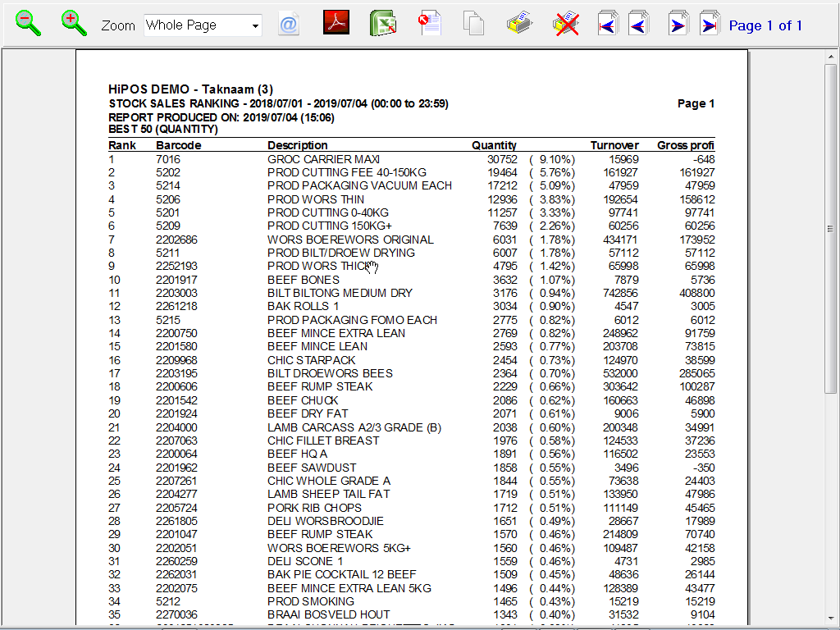Export the report to Excel

pyautogui.click(x=382, y=24)
